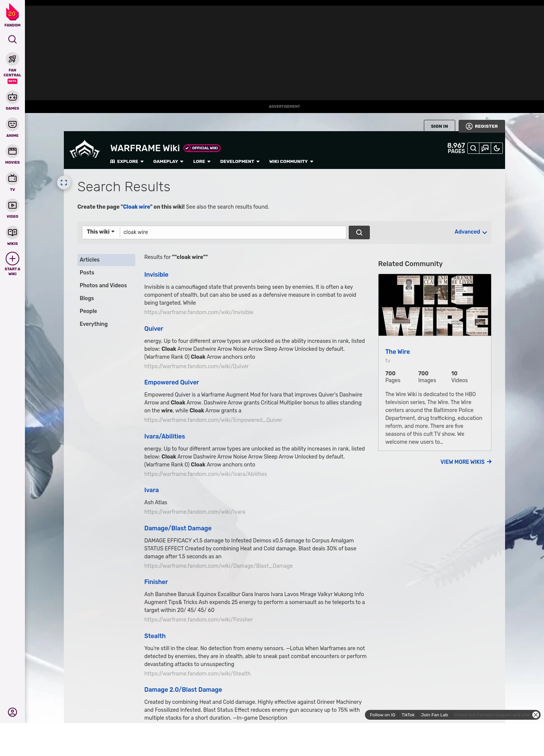Open the Damage/Blast Damage result
Screen dimensions: 544x756
click(x=178, y=528)
